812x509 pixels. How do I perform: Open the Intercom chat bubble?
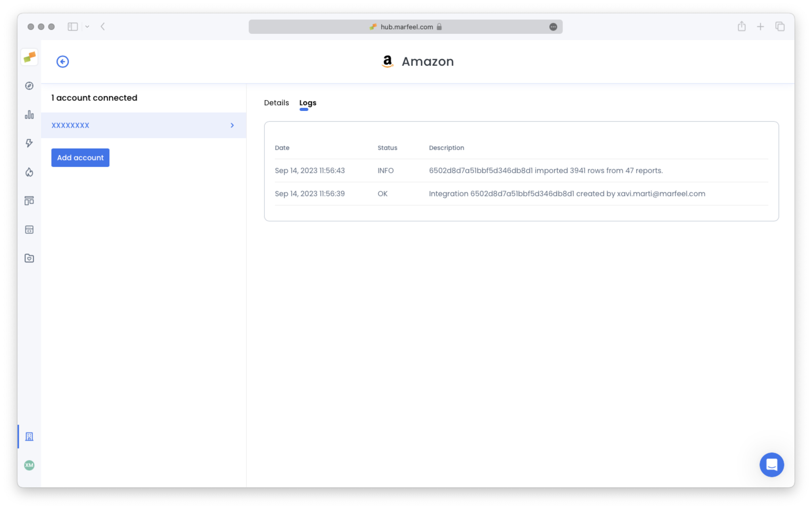click(x=772, y=465)
